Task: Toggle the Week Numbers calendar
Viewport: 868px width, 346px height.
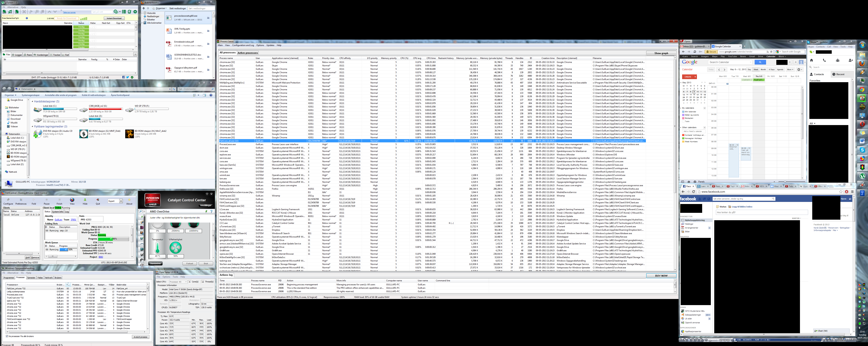Action: point(683,142)
